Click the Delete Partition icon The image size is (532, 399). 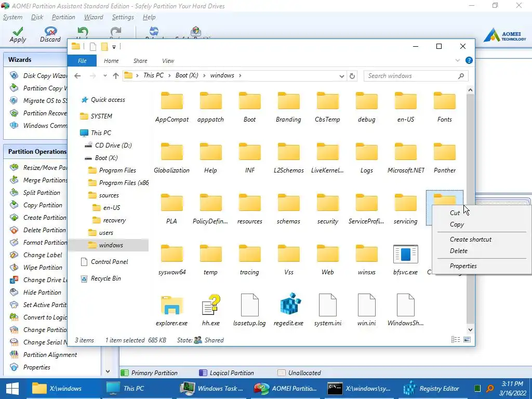click(x=14, y=230)
